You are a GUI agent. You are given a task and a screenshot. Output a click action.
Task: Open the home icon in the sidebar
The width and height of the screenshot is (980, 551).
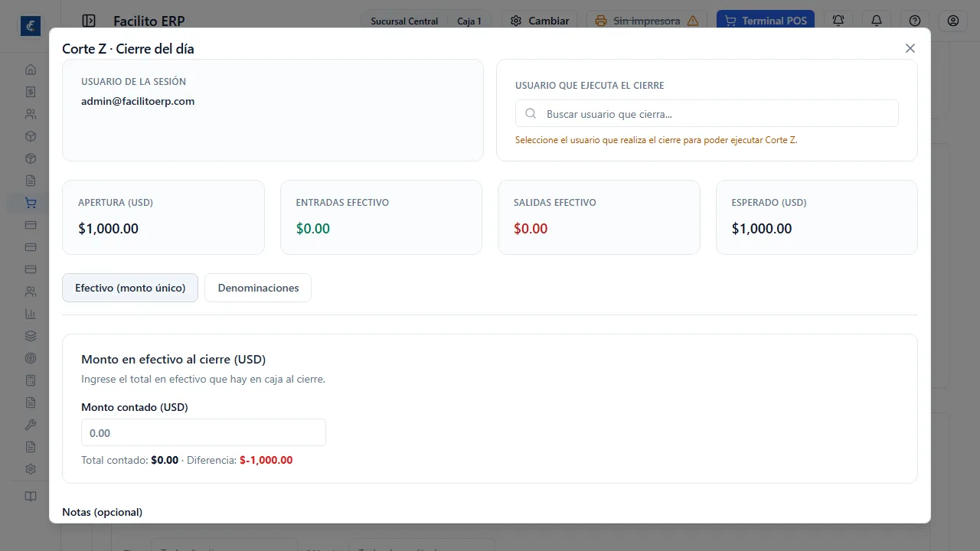pyautogui.click(x=31, y=70)
